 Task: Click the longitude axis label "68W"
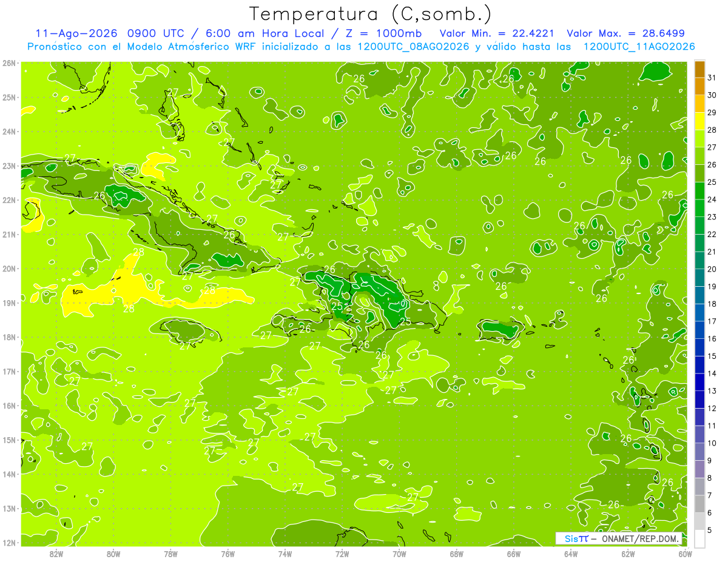pyautogui.click(x=456, y=554)
